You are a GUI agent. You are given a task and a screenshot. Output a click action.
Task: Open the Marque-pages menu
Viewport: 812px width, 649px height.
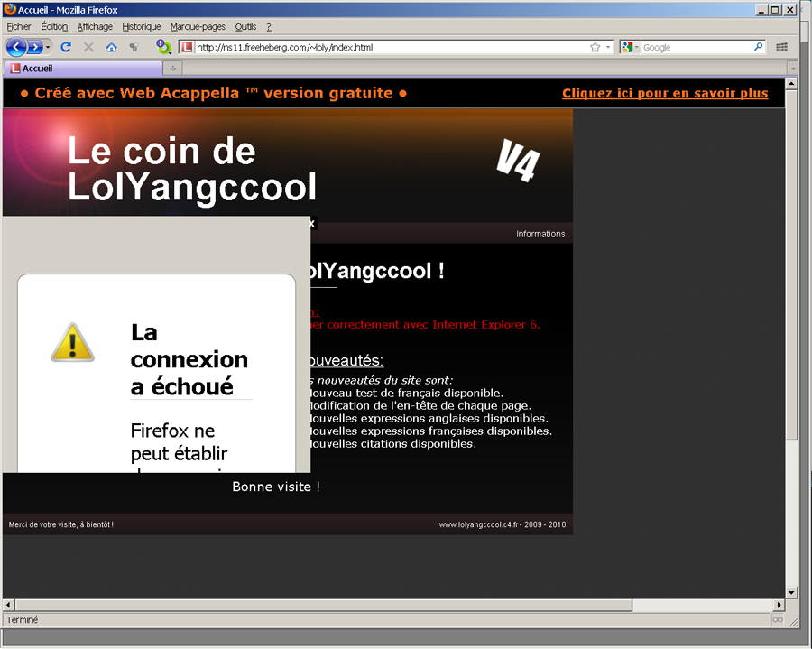tap(198, 26)
